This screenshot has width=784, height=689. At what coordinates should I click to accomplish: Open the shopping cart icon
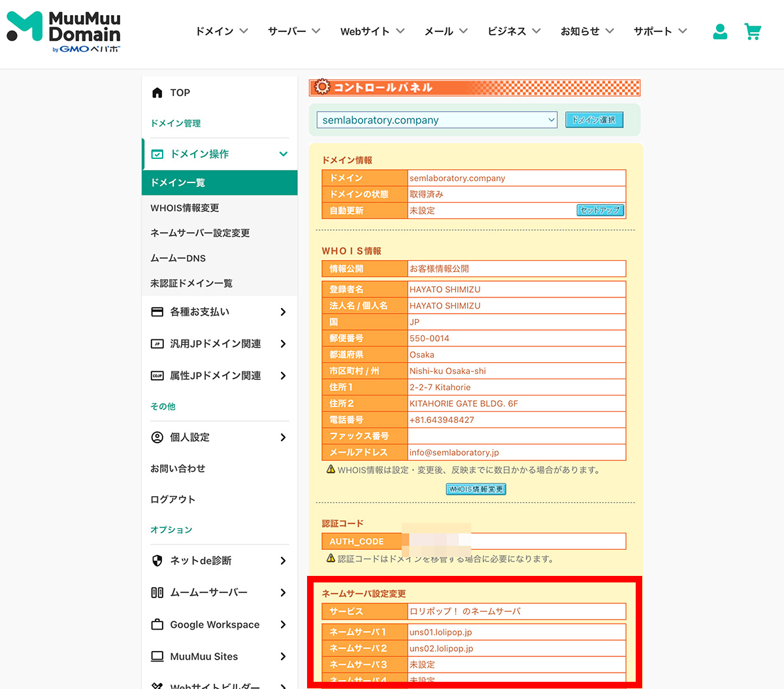(x=753, y=31)
